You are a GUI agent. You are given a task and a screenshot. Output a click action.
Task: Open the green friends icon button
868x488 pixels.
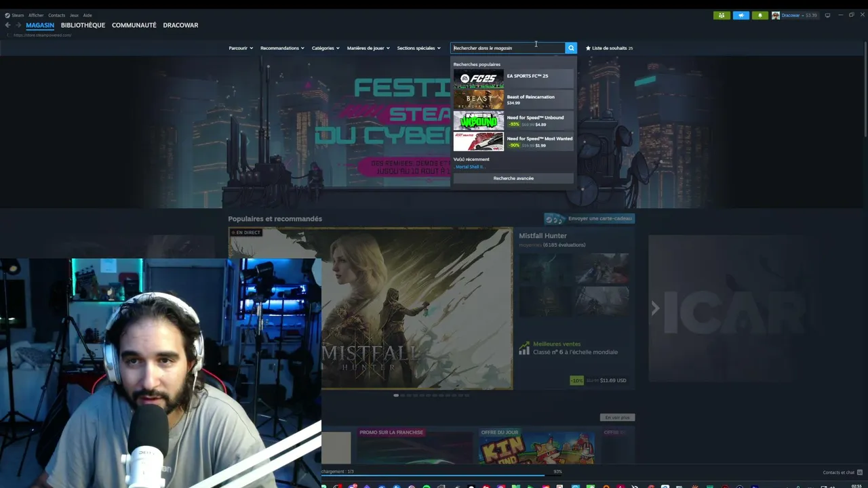tap(722, 15)
